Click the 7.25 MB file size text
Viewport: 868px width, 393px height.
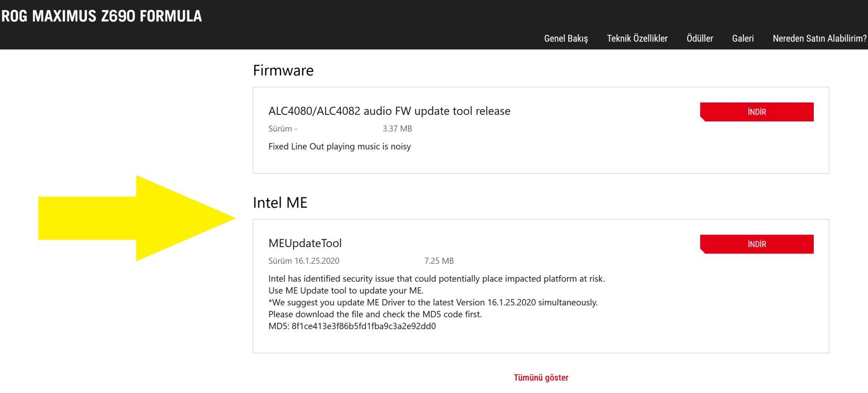(439, 261)
